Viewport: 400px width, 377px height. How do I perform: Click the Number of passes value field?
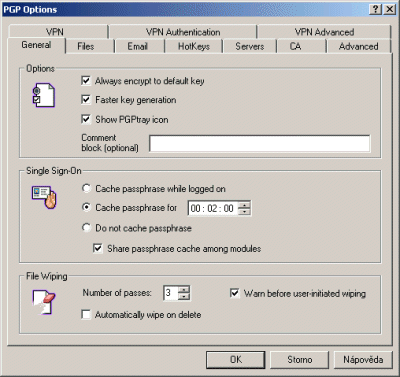point(171,293)
